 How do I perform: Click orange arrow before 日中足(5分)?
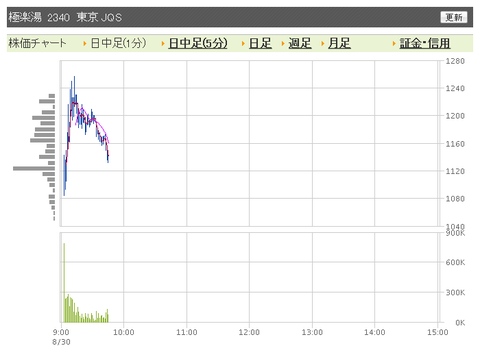point(163,44)
